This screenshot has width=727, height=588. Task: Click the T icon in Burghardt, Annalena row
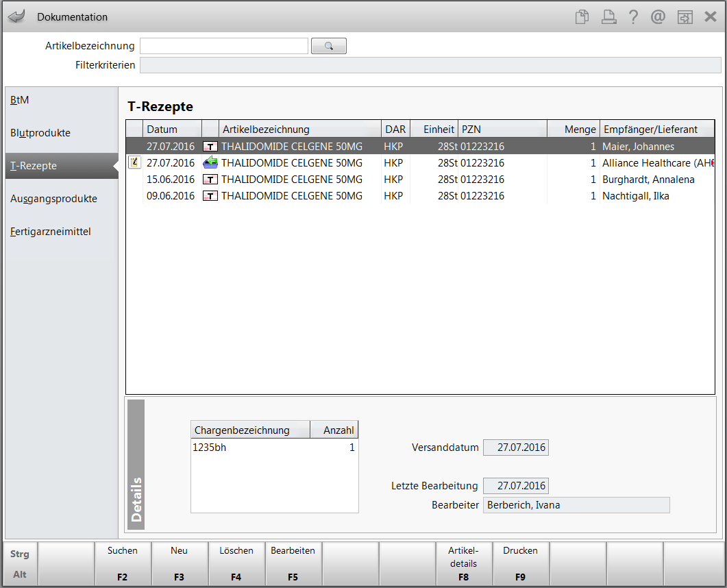click(210, 180)
